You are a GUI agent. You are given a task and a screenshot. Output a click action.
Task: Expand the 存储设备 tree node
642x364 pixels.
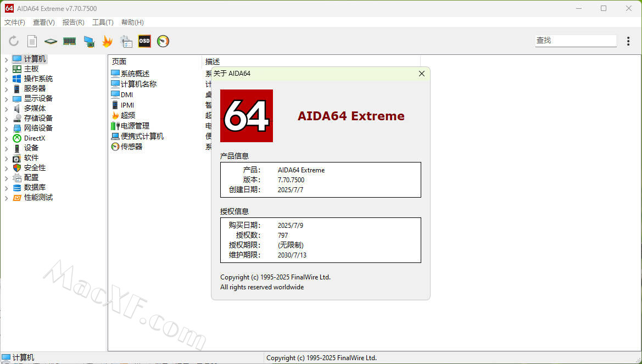[6, 119]
